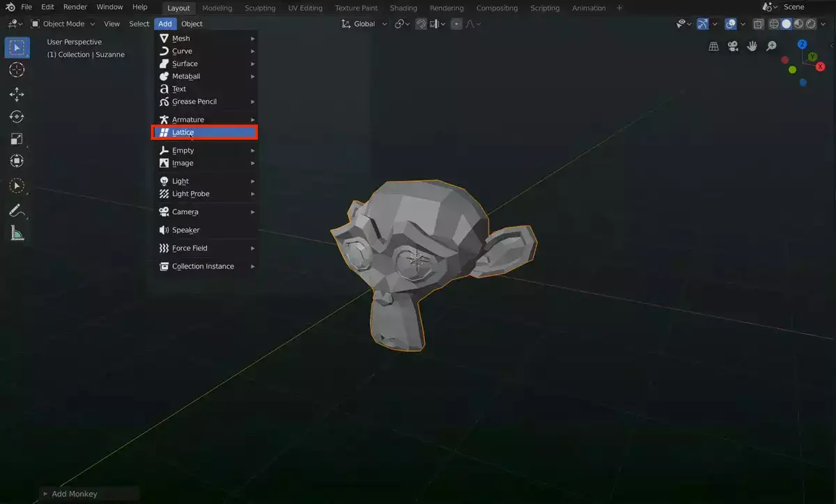This screenshot has height=504, width=836.
Task: Open the Help menu
Action: pos(139,7)
